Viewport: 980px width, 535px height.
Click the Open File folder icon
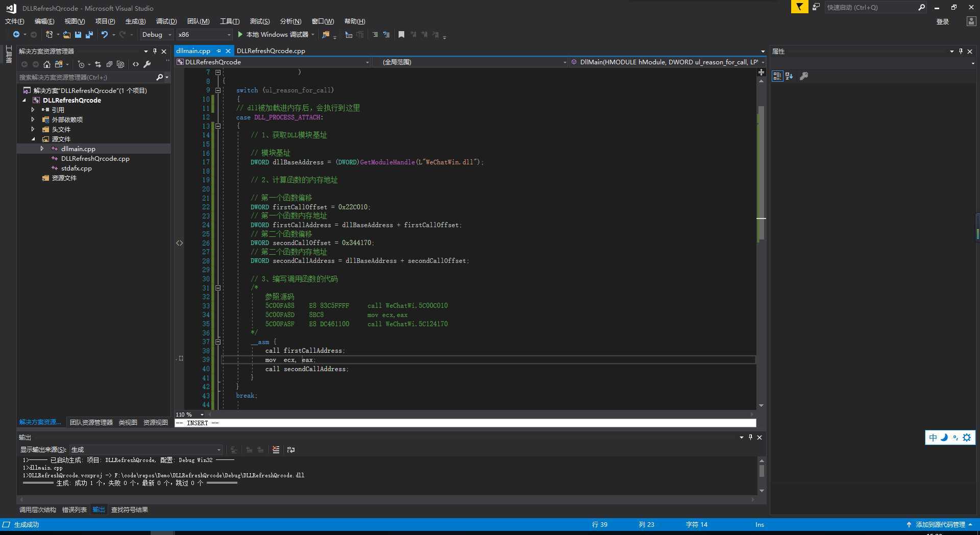point(67,34)
